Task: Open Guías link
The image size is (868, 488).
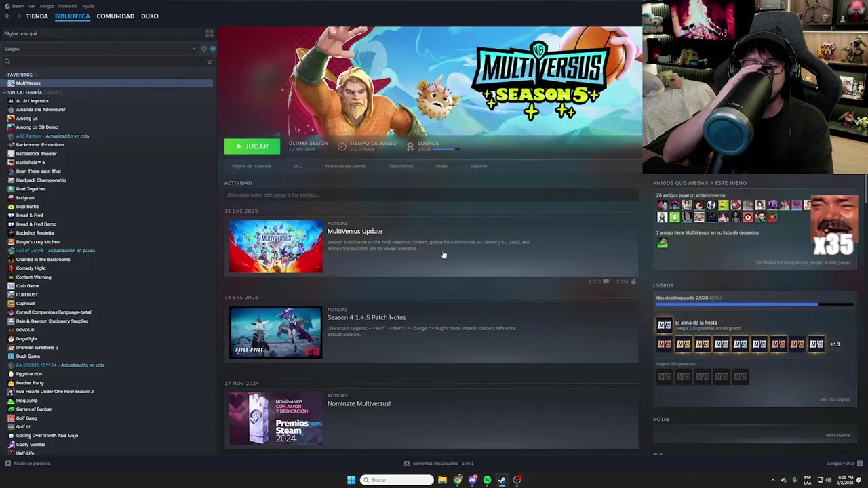Action: click(x=441, y=166)
